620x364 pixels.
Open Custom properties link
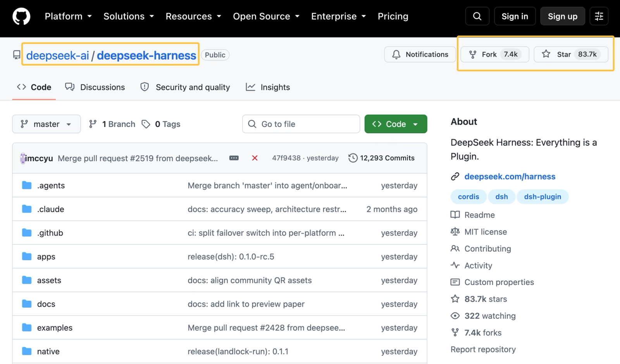(492, 282)
